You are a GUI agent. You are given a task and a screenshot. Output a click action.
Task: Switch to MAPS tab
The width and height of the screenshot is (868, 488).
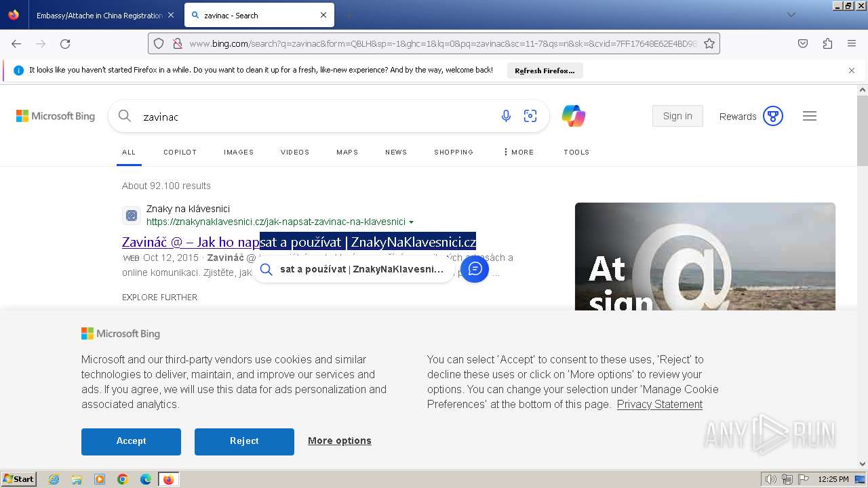(347, 152)
